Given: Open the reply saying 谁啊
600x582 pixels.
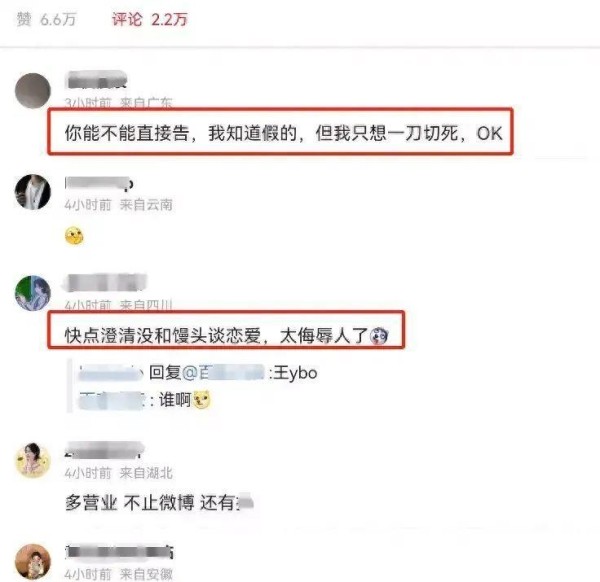Looking at the screenshot, I should pos(144,400).
